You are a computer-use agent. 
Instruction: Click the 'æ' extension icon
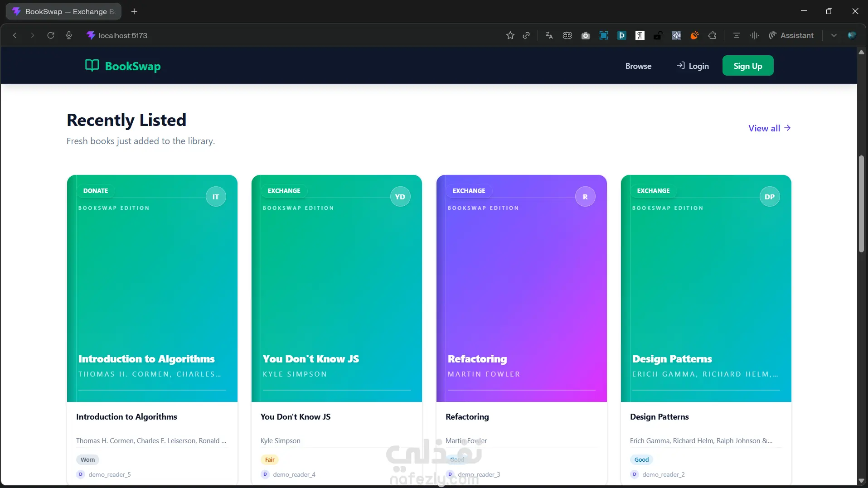pyautogui.click(x=567, y=35)
